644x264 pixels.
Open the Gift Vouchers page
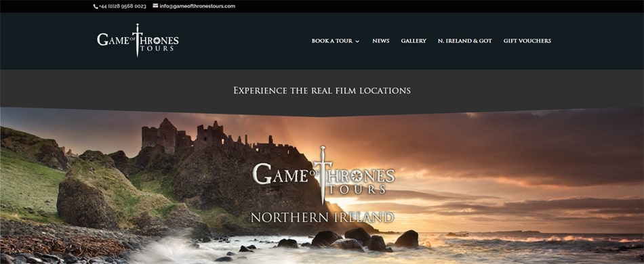(527, 41)
